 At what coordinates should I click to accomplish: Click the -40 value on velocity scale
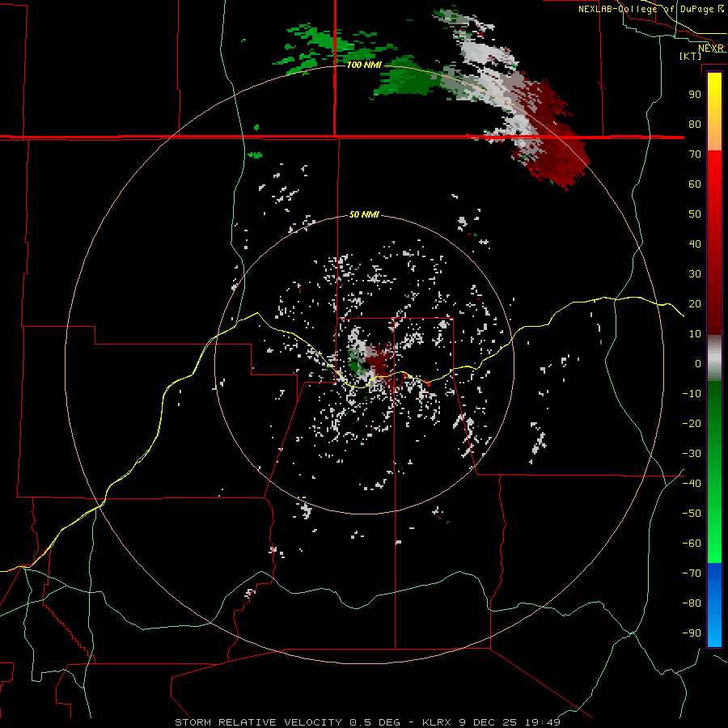[692, 484]
